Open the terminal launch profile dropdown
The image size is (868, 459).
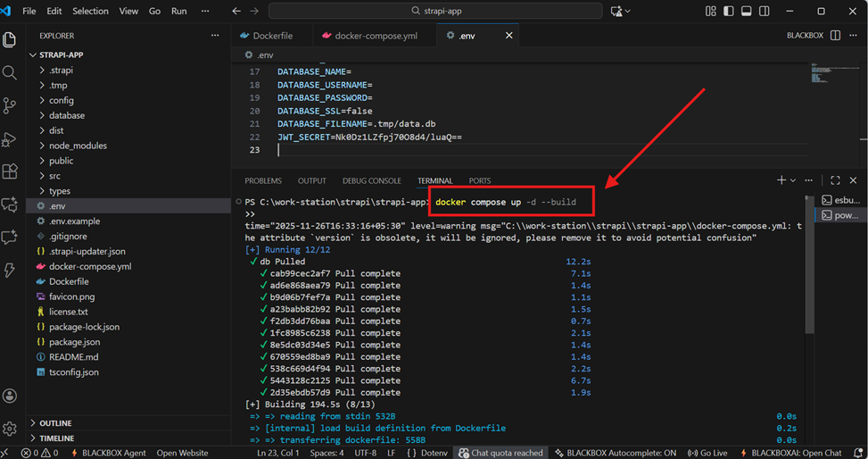793,180
